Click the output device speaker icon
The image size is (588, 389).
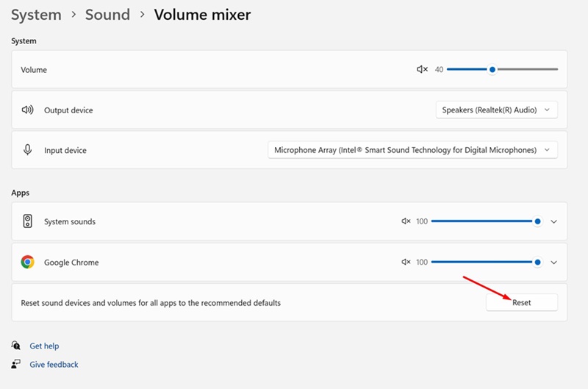tap(28, 110)
